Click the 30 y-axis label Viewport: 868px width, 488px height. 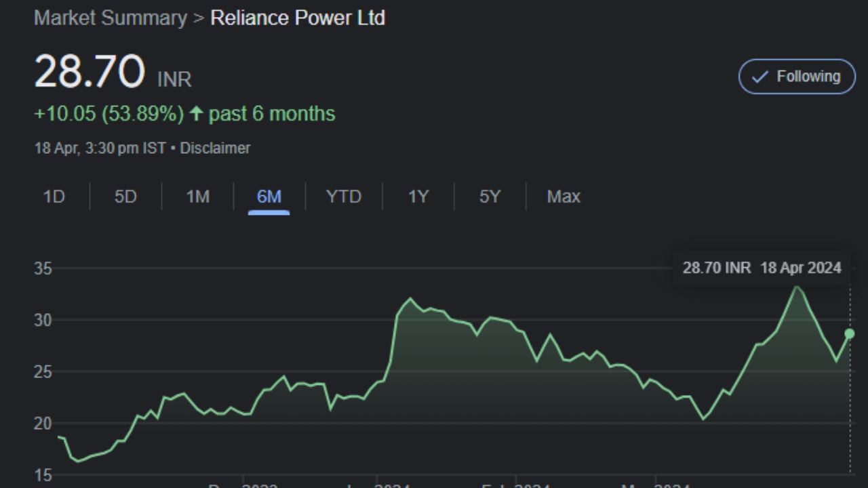43,320
